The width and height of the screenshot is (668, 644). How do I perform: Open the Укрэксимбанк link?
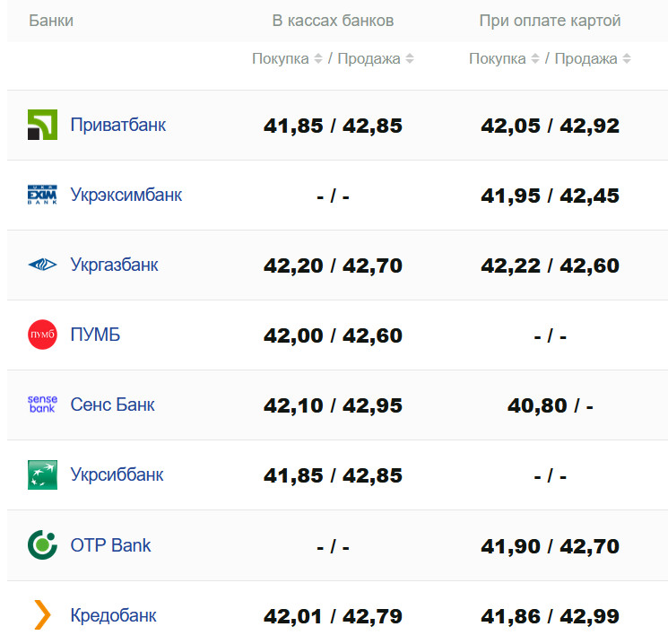pos(126,195)
